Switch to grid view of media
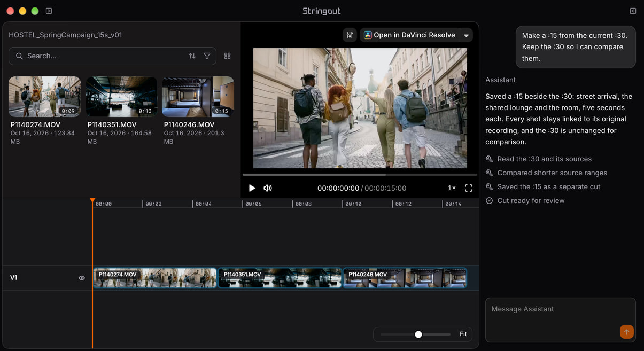 [x=228, y=56]
